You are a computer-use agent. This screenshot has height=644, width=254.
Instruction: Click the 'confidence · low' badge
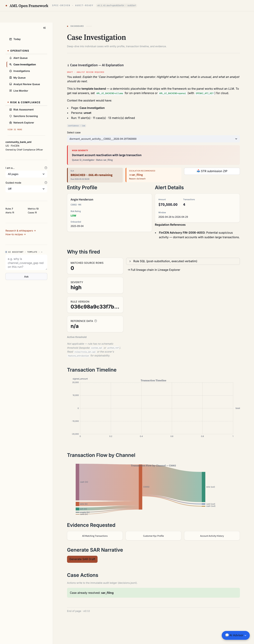tap(77, 126)
